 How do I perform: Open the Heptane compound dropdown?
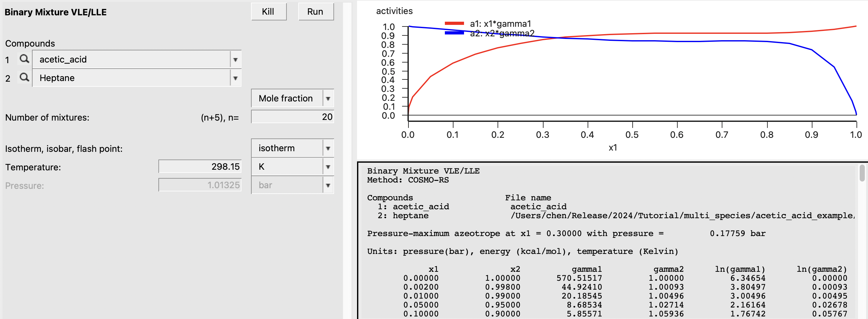(x=235, y=78)
